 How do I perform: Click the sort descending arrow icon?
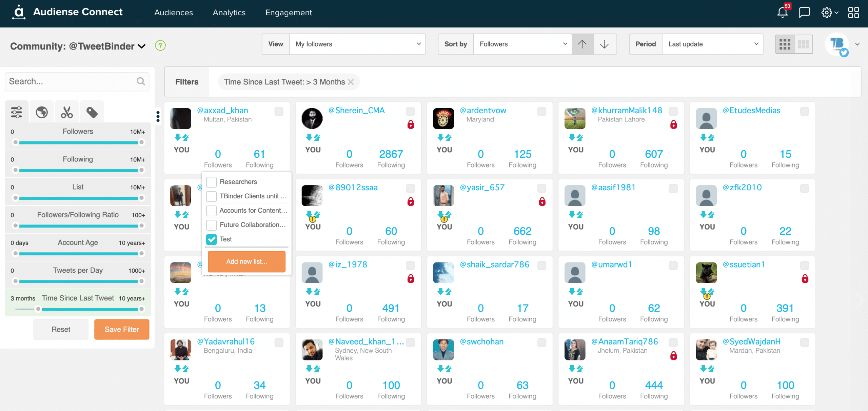[x=605, y=44]
